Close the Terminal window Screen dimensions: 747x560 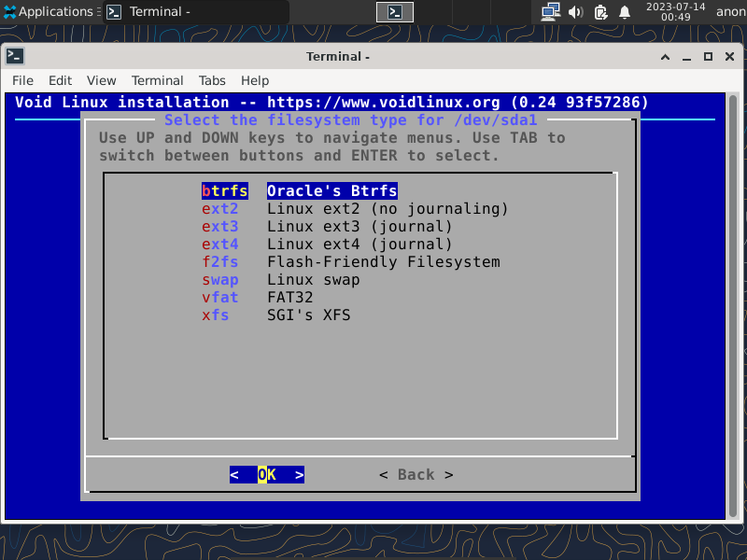(x=729, y=57)
